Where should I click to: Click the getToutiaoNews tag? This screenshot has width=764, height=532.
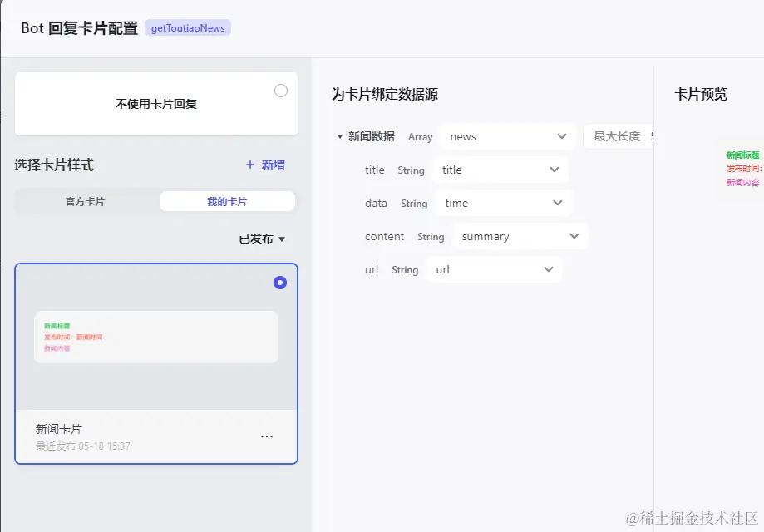click(188, 27)
